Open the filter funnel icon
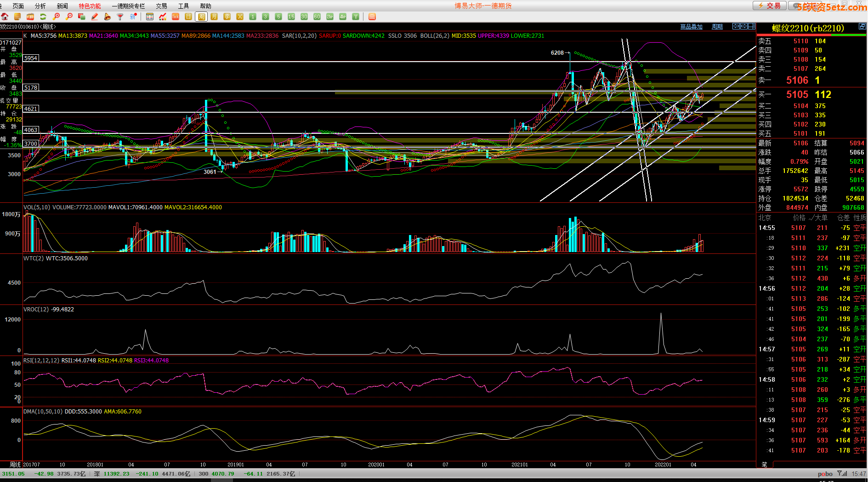 pos(120,17)
